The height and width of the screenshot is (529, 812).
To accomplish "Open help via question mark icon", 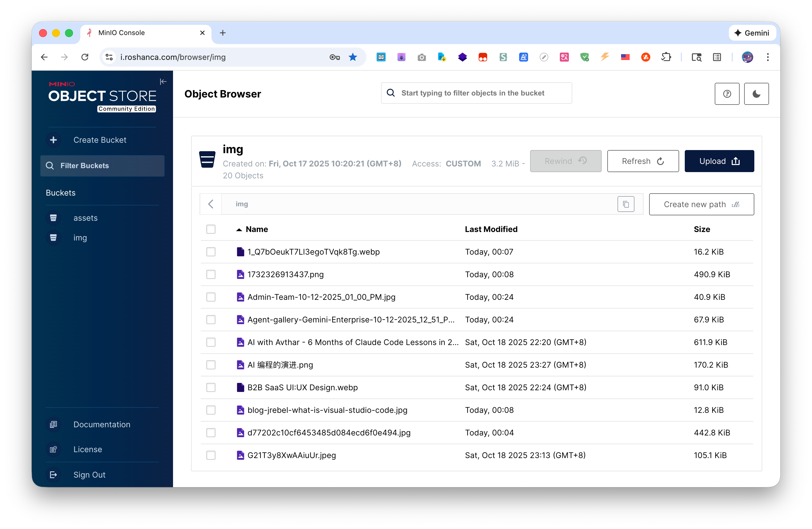I will pos(727,94).
